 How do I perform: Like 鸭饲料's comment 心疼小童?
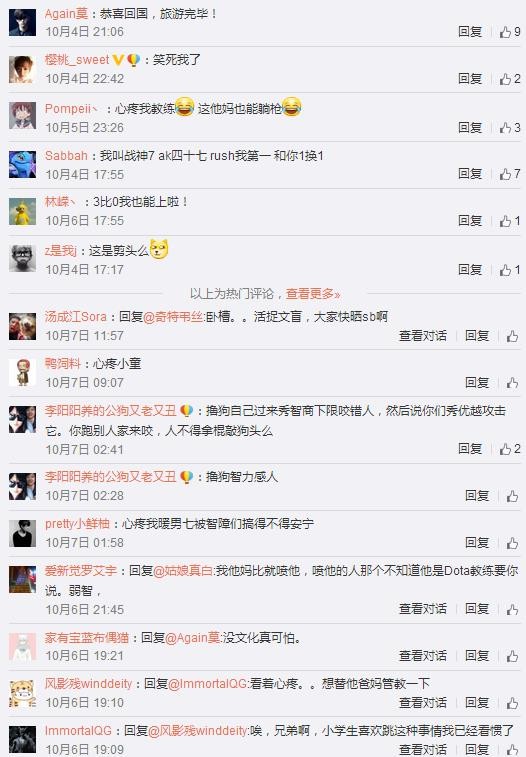[512, 383]
